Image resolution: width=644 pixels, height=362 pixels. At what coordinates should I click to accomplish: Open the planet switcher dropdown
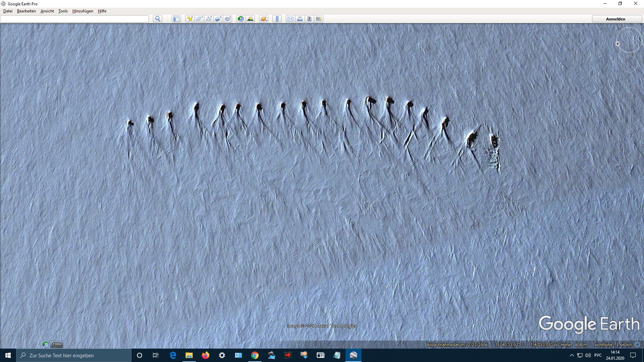pyautogui.click(x=264, y=19)
